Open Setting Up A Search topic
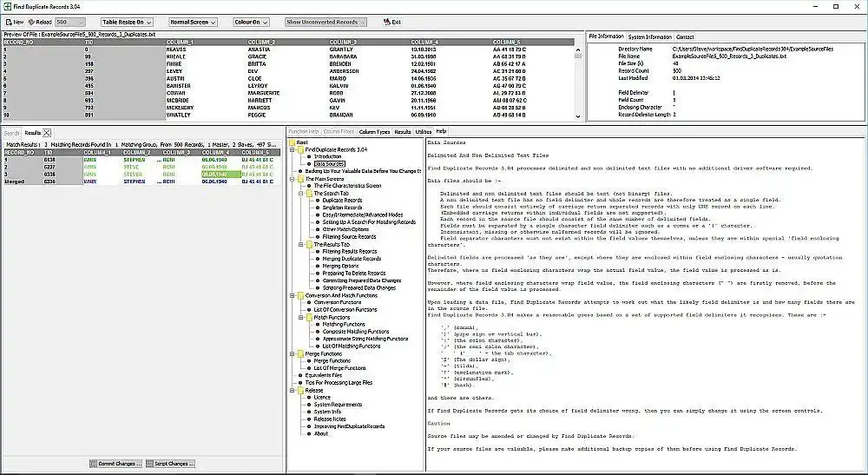This screenshot has width=868, height=475. (369, 222)
